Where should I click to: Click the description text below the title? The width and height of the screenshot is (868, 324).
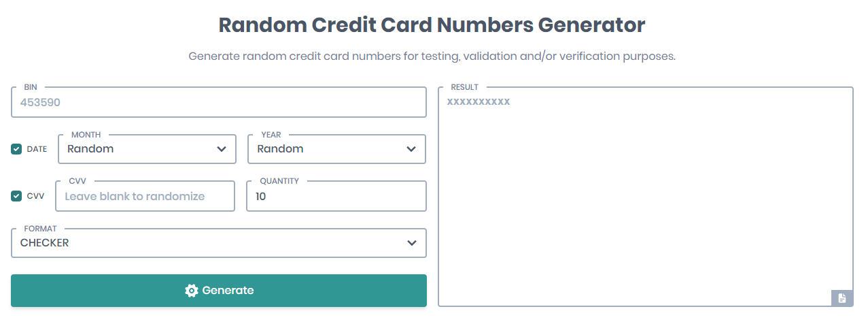tap(432, 56)
